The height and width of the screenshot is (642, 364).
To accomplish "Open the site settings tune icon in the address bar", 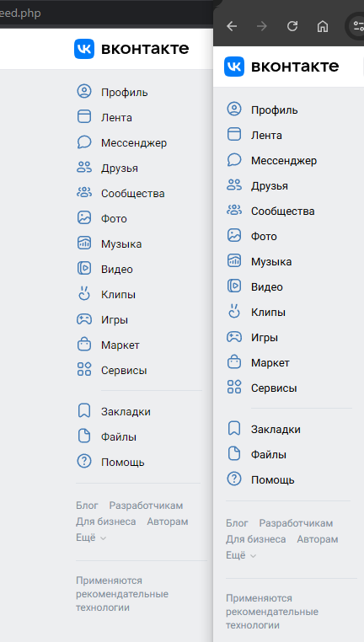I will click(x=358, y=26).
